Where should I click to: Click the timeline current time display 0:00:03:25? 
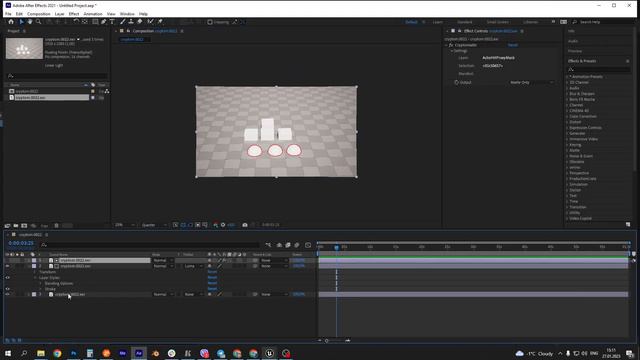click(21, 243)
